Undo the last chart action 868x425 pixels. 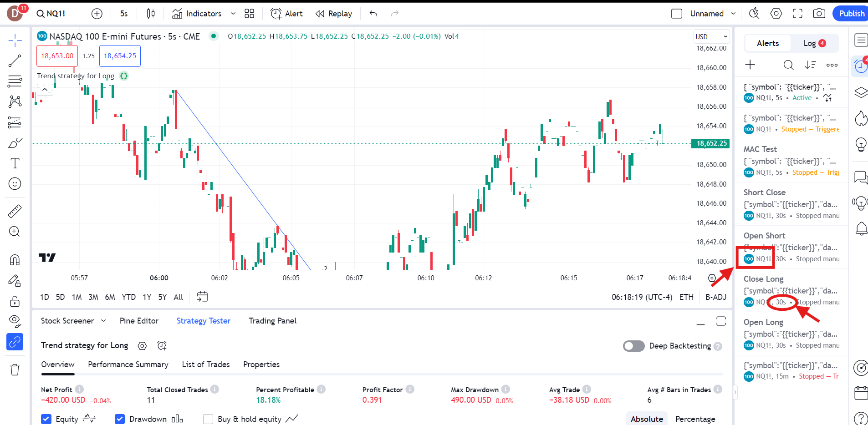pos(373,14)
